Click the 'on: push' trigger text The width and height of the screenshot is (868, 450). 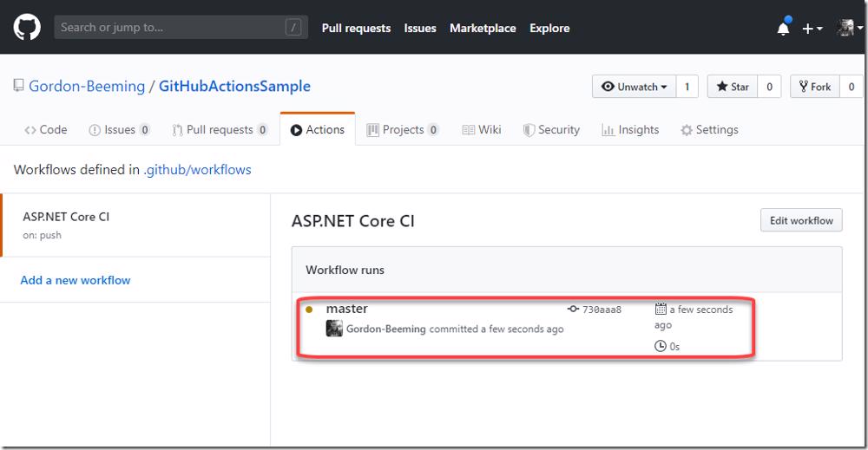point(42,235)
